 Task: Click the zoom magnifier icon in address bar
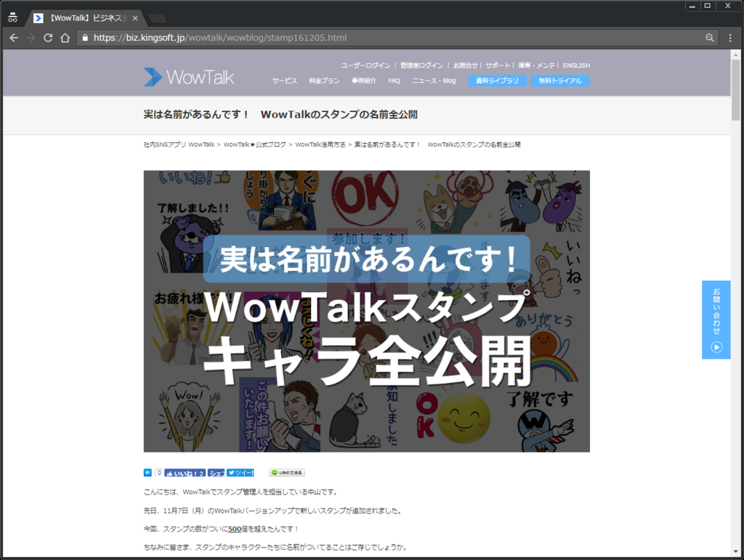tap(709, 38)
